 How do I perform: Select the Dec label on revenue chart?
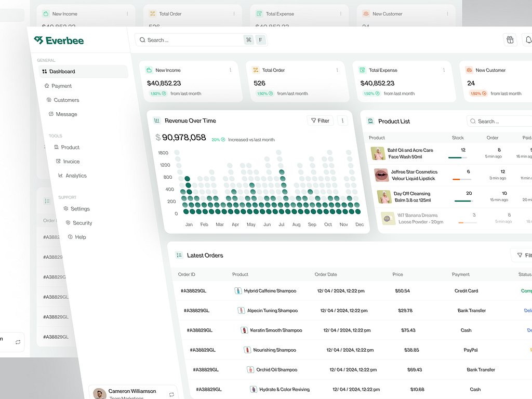[x=360, y=224]
